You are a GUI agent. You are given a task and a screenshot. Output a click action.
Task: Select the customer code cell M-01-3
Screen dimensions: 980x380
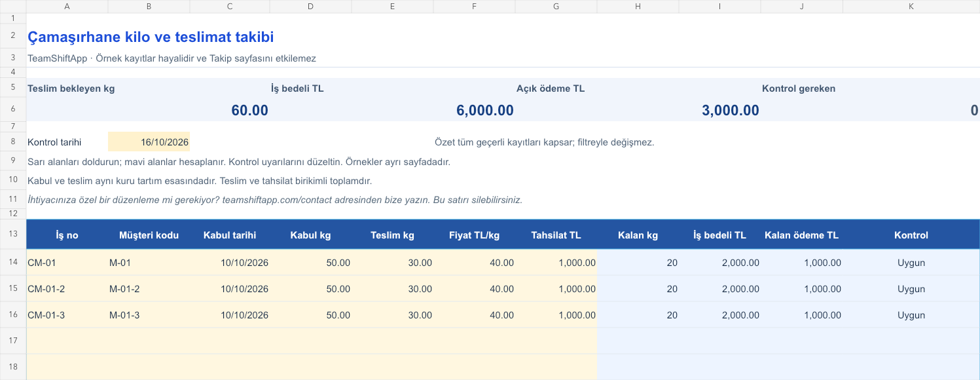click(149, 315)
